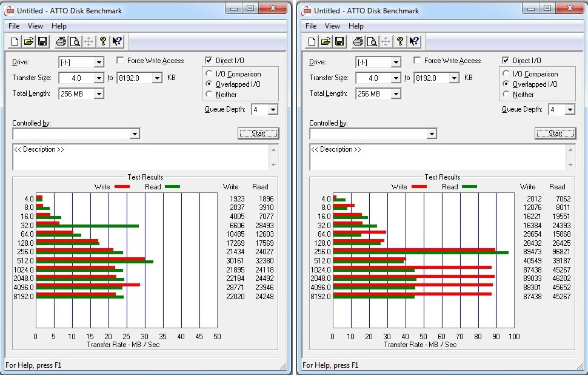This screenshot has width=588, height=375.
Task: Click Print Preview icon in left window
Action: point(75,41)
